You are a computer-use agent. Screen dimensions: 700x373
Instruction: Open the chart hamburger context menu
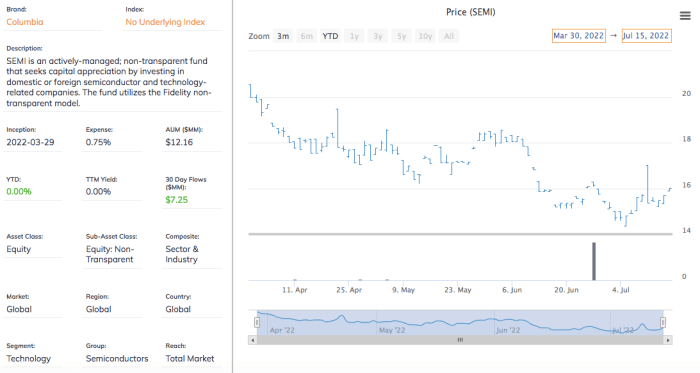[685, 16]
